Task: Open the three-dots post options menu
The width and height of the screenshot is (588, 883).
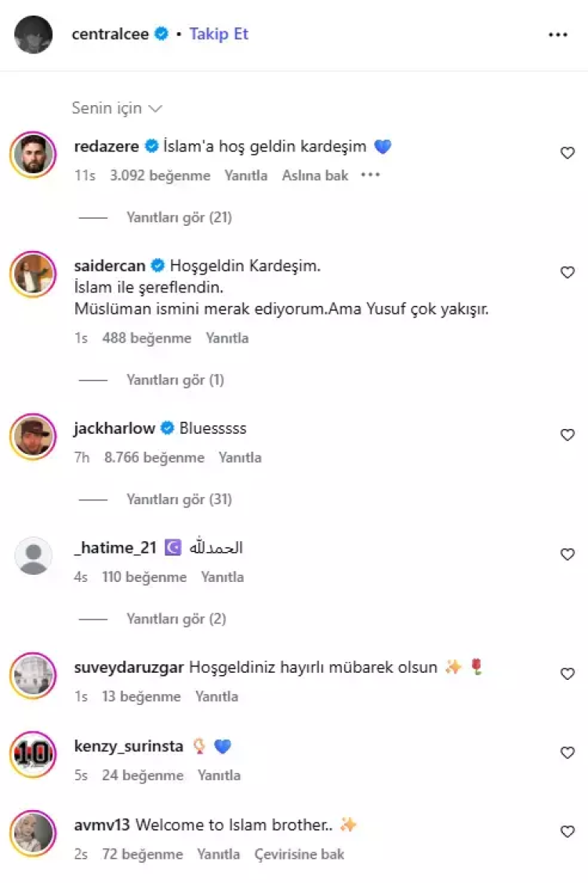Action: click(557, 35)
